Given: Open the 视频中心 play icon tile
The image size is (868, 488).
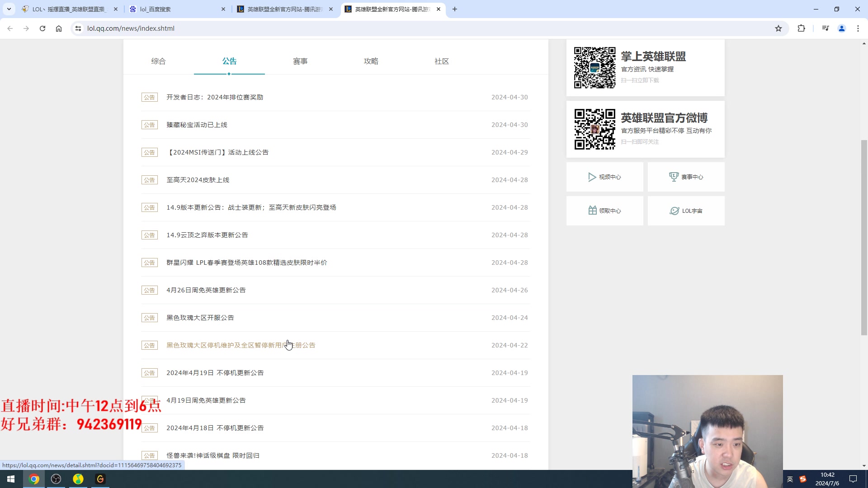Looking at the screenshot, I should pos(604,177).
